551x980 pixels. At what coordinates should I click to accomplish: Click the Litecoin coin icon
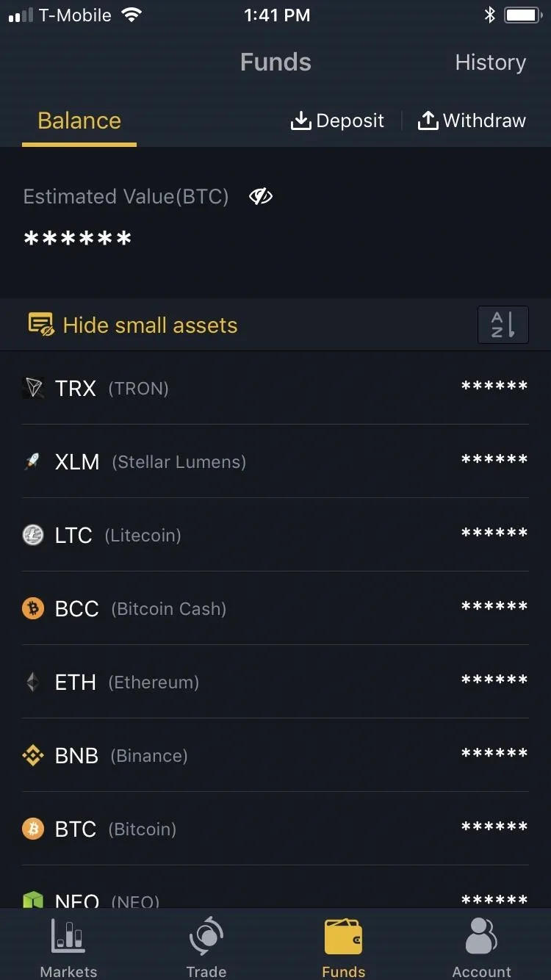pos(33,535)
